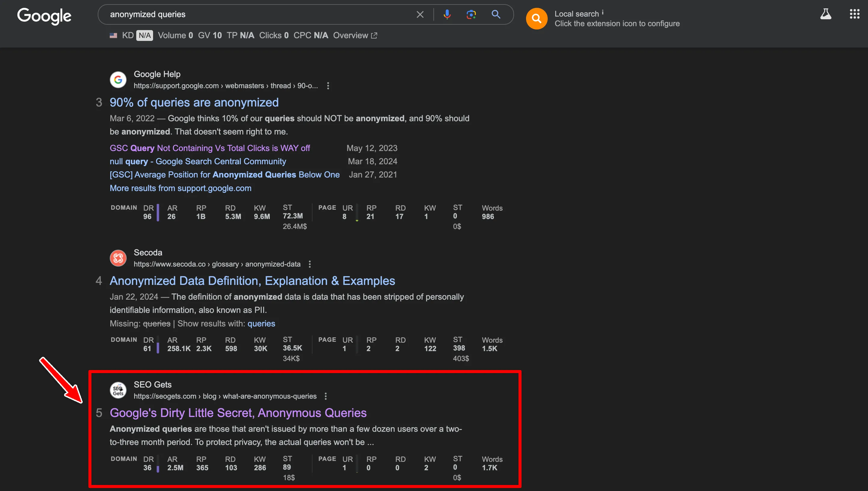Image resolution: width=868 pixels, height=491 pixels.
Task: Open the Search Labs flask icon
Action: coord(825,14)
